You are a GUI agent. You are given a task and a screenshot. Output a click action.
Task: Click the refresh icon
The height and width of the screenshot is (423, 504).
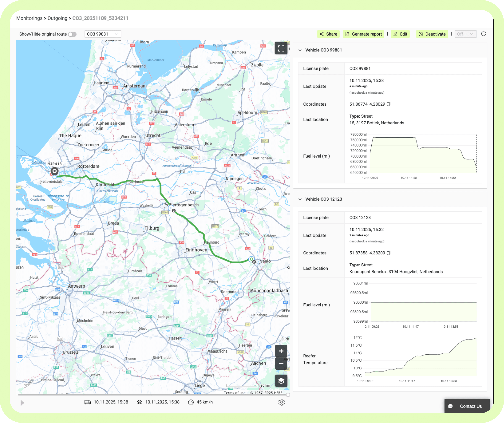point(483,34)
